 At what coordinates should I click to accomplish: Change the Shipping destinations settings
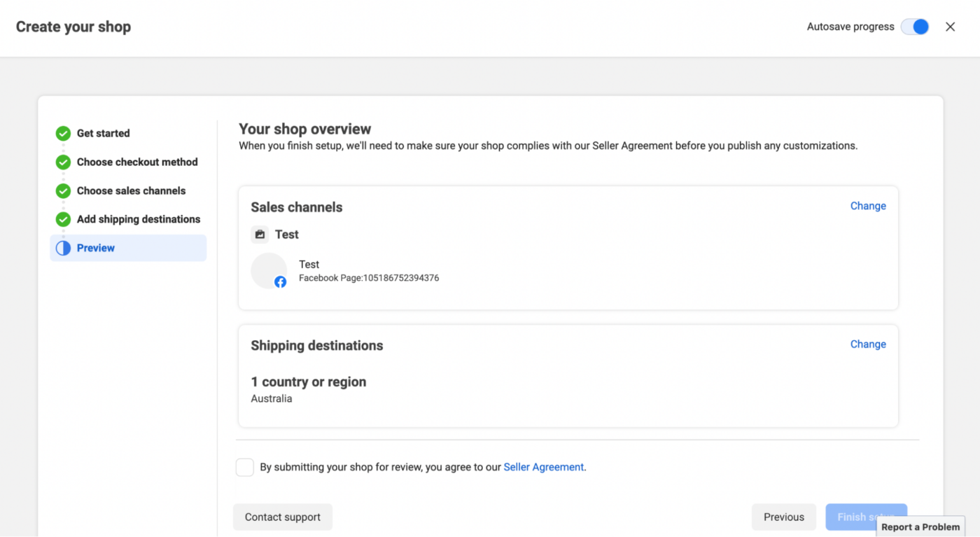point(868,344)
